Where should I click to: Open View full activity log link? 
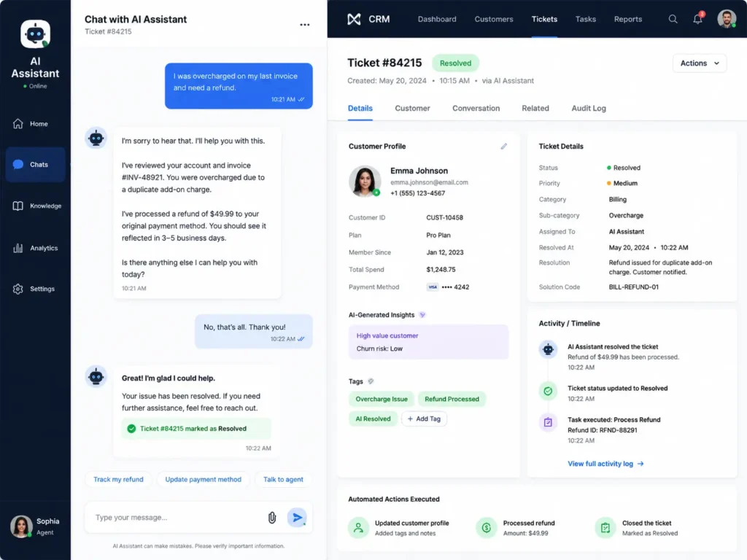tap(605, 464)
